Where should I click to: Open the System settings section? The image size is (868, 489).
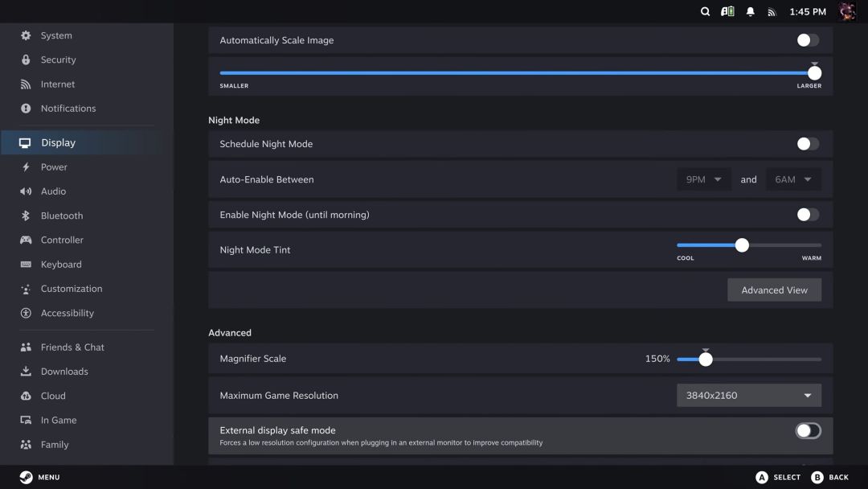click(56, 35)
